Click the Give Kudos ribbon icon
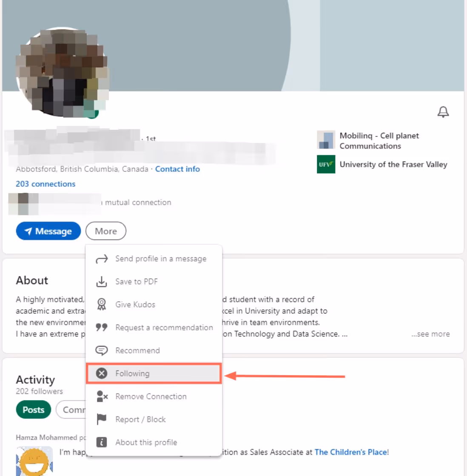The image size is (467, 476). click(x=102, y=305)
